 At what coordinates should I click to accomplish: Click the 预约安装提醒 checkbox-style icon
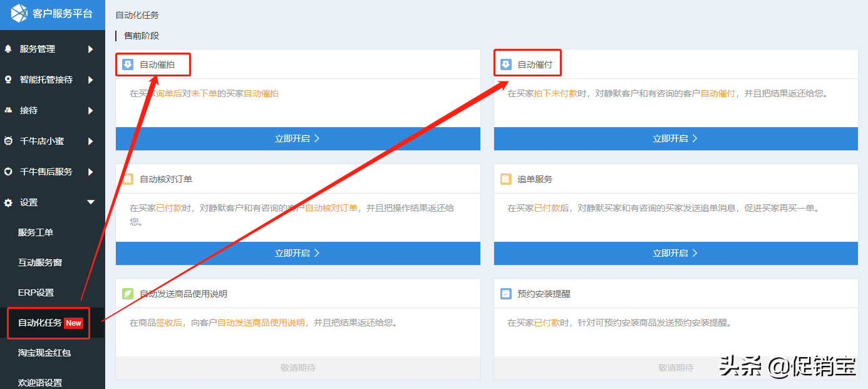click(506, 294)
